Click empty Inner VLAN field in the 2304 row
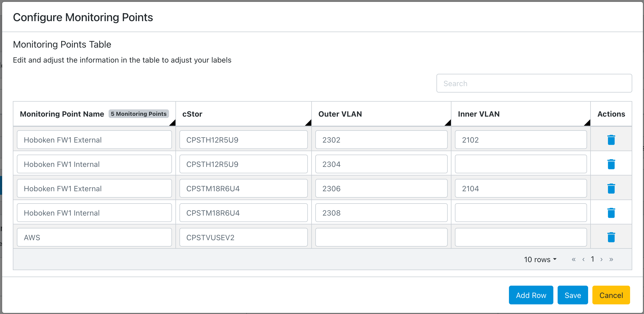Image resolution: width=644 pixels, height=314 pixels. [521, 164]
